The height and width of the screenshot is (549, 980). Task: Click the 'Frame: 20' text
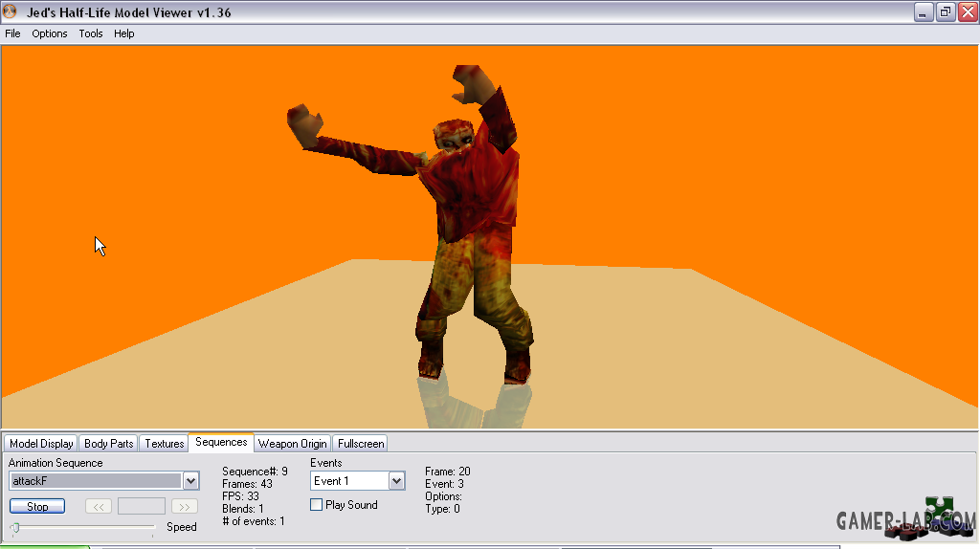448,472
